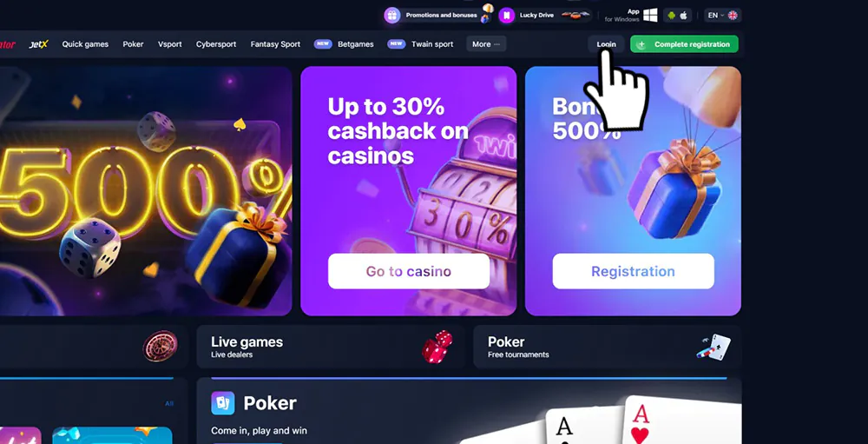Screen dimensions: 868x444
Task: Open the Poker Free tournaments tile
Action: coord(607,347)
